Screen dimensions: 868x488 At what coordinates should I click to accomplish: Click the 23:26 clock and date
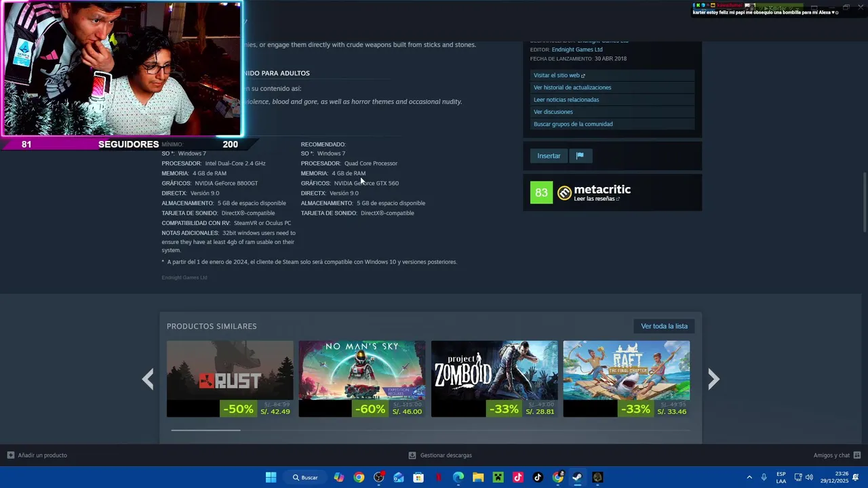click(833, 477)
